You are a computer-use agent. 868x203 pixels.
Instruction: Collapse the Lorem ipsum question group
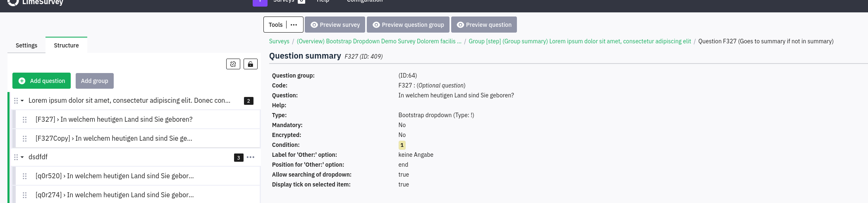click(22, 101)
